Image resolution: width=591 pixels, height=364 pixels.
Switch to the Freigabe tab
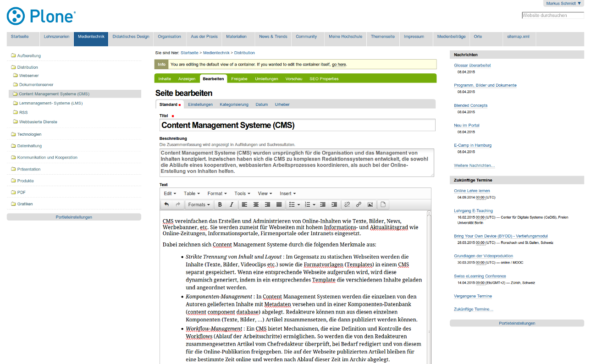click(x=239, y=79)
